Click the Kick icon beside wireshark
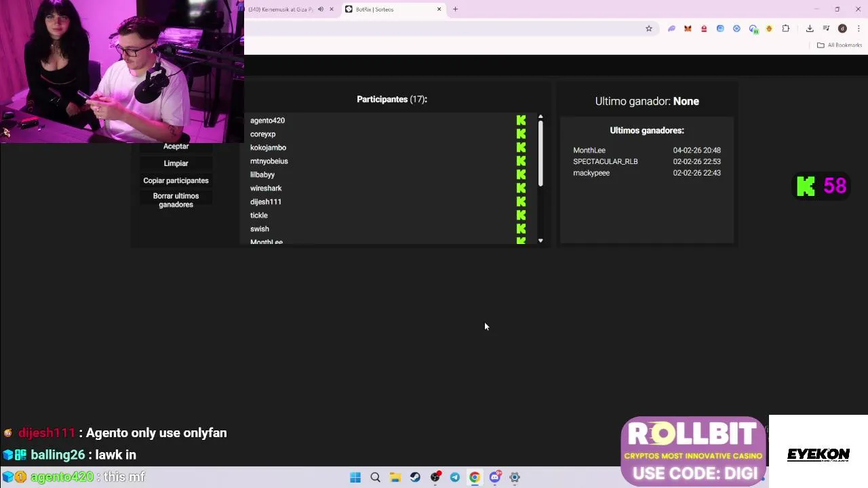The width and height of the screenshot is (868, 488). [521, 188]
